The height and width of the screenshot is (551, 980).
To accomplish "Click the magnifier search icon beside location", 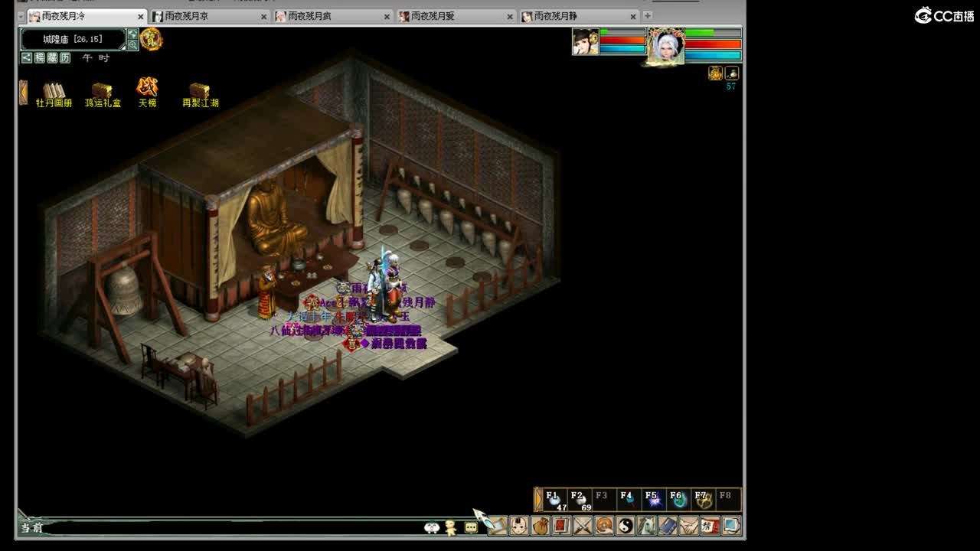I will (x=133, y=45).
